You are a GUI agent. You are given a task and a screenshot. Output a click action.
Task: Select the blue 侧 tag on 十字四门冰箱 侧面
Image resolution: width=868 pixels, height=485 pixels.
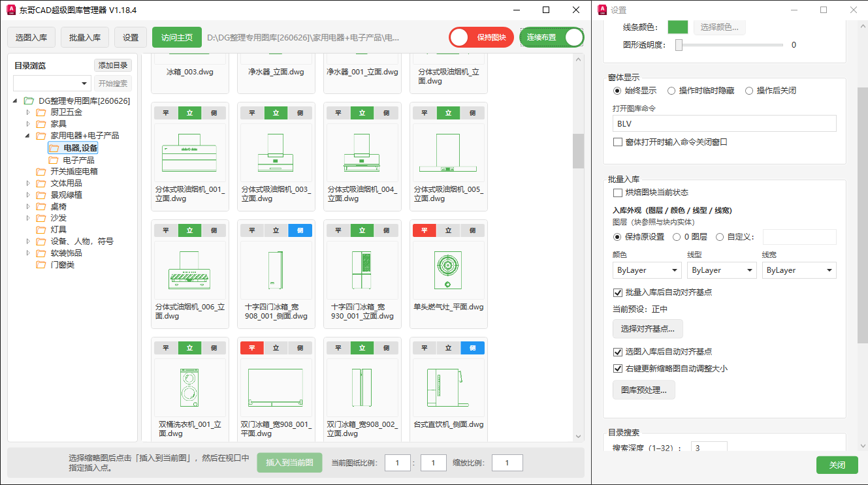(x=300, y=230)
